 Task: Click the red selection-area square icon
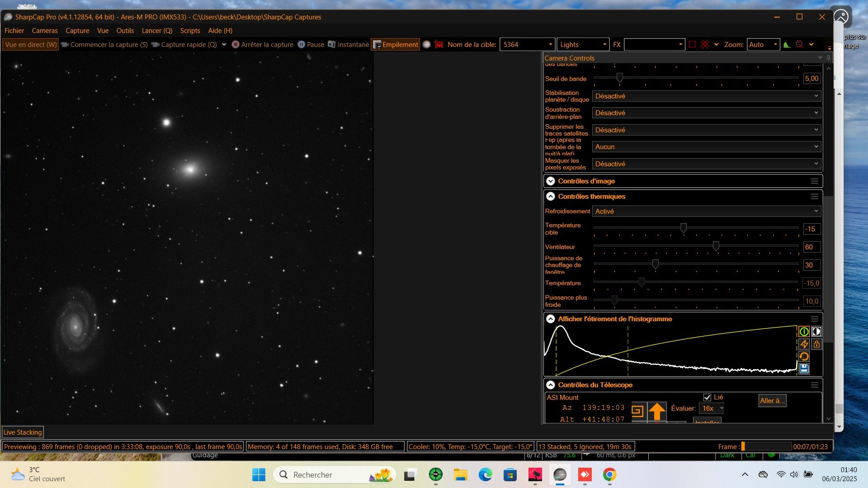pos(692,44)
